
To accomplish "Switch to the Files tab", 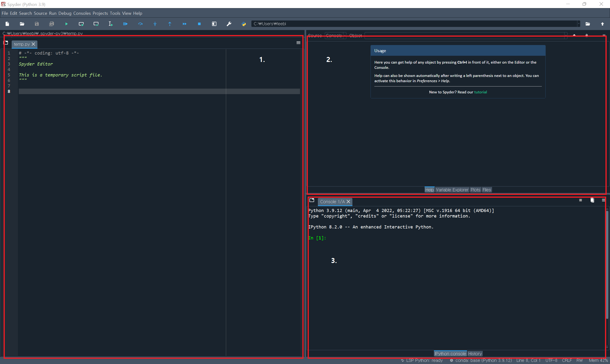I will (x=487, y=190).
